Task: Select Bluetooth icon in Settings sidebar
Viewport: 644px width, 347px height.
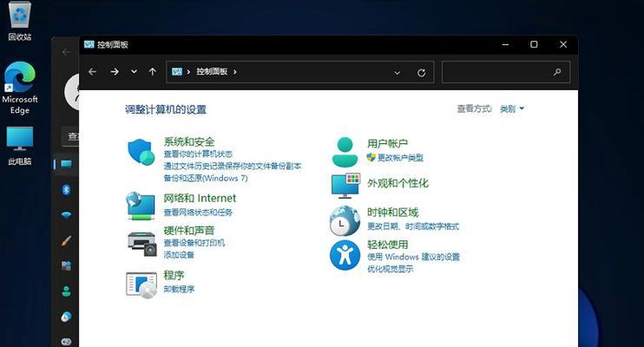Action: (x=66, y=189)
